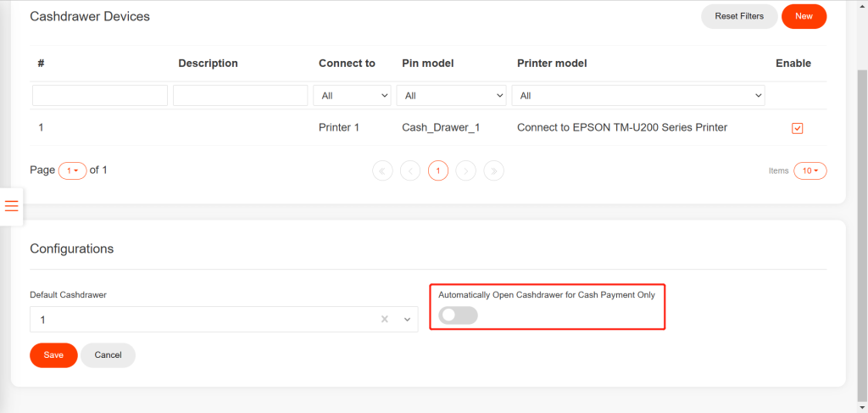Go to previous page arrow
Image resolution: width=868 pixels, height=413 pixels.
409,170
